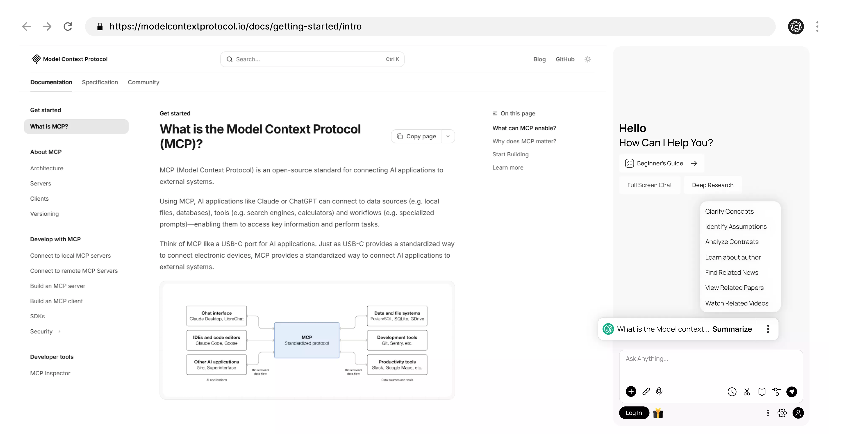This screenshot has height=434, width=868.
Task: Click the Deep Research button
Action: tap(712, 185)
